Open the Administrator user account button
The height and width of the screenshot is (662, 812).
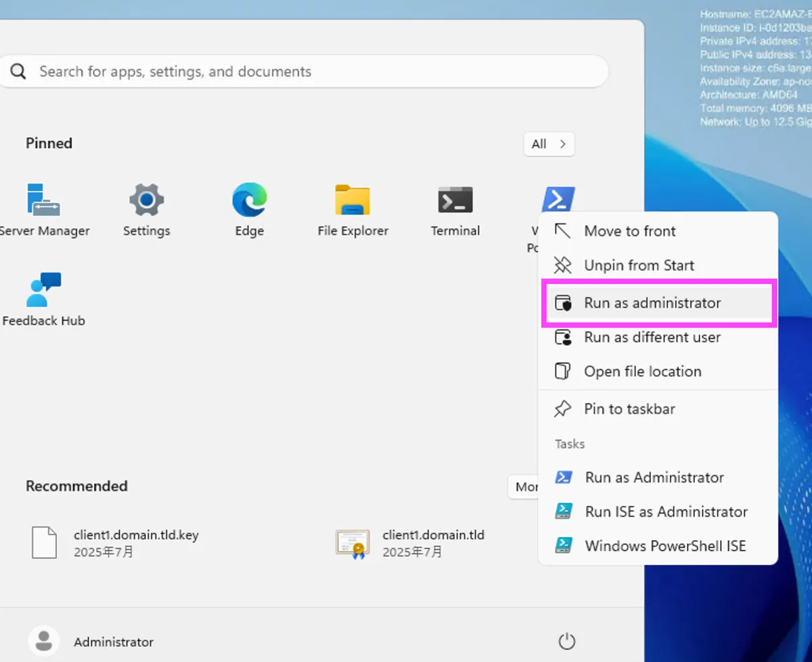coord(91,642)
